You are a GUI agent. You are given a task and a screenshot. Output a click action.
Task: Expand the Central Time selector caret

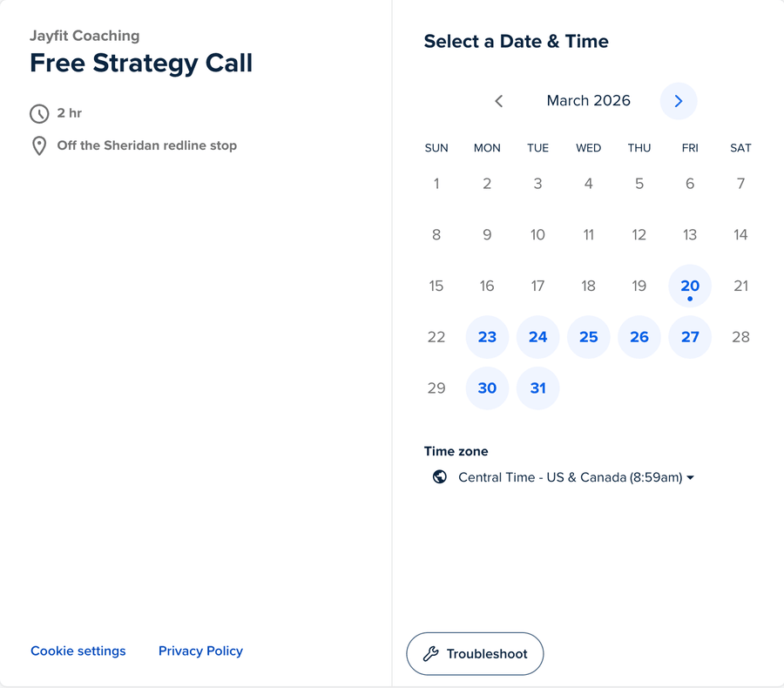click(691, 477)
